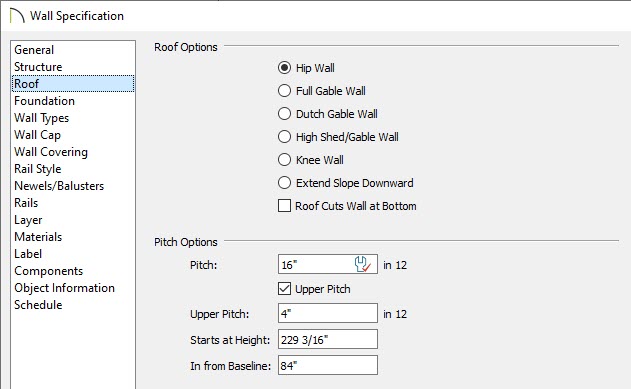631x389 pixels.
Task: Click the Pitch input field
Action: pyautogui.click(x=328, y=264)
